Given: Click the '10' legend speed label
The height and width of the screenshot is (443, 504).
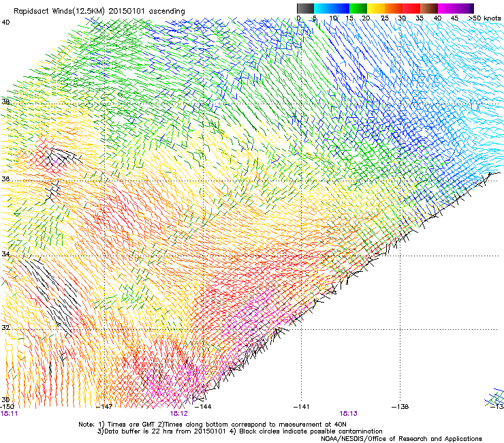Looking at the screenshot, I should click(333, 18).
